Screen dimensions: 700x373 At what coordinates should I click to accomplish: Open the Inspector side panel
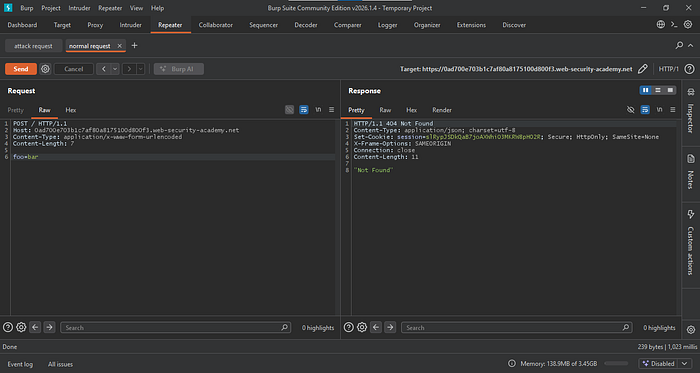click(691, 110)
